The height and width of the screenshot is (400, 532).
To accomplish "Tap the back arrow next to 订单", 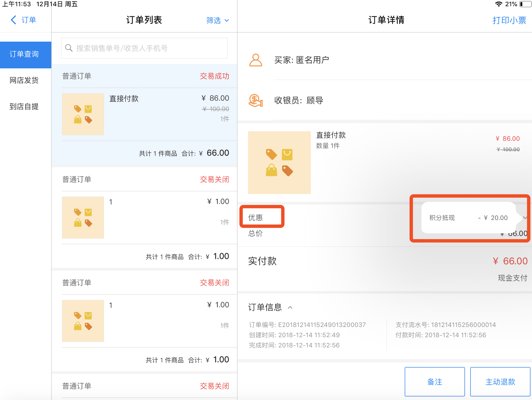I will tap(13, 20).
